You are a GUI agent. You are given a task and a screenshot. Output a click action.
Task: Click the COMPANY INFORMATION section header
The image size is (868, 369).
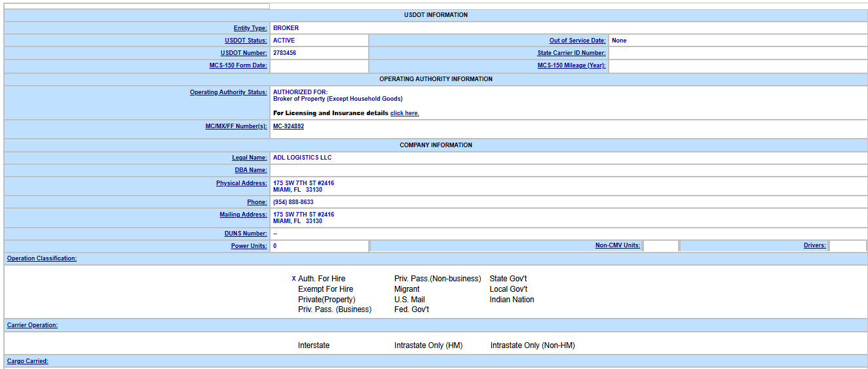436,145
